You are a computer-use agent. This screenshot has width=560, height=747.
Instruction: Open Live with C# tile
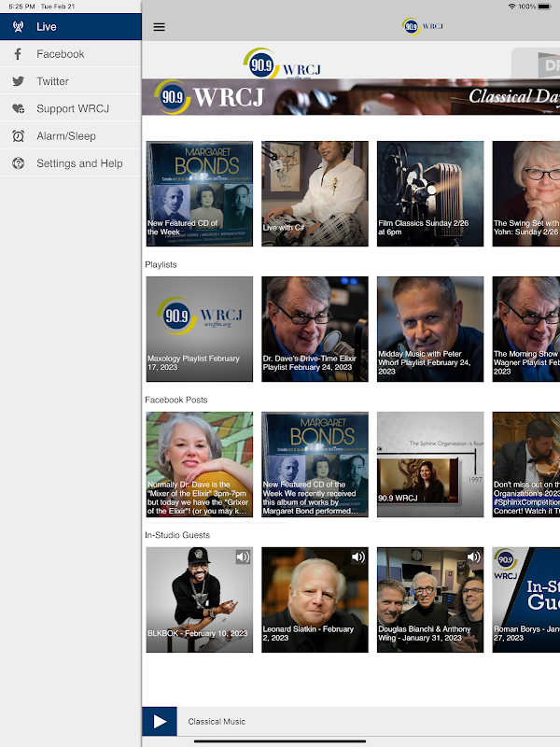[315, 193]
